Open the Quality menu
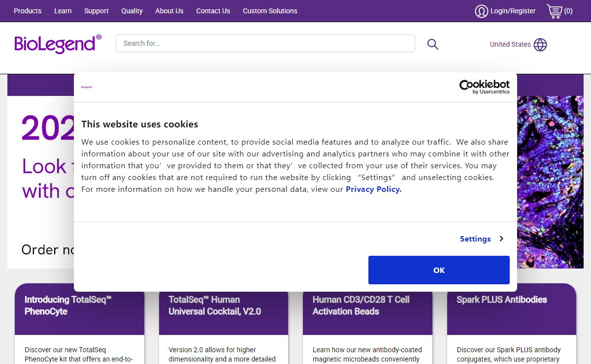This screenshot has width=591, height=364. [x=132, y=11]
